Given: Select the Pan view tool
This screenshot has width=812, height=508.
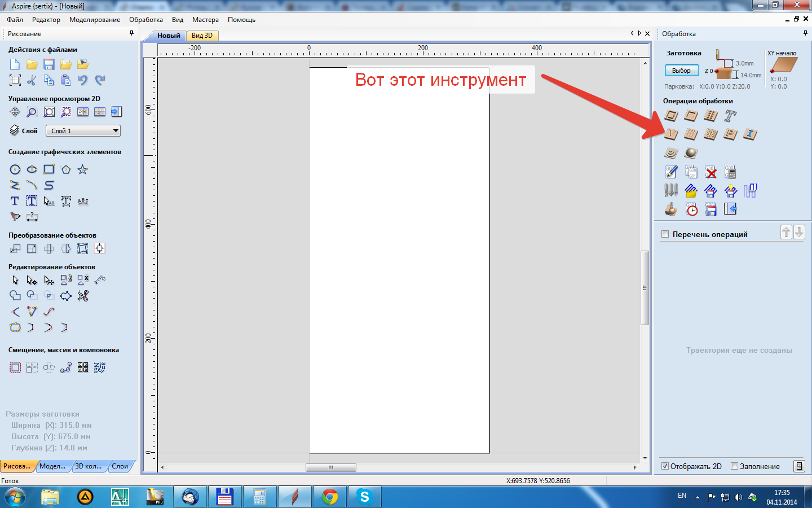Looking at the screenshot, I should pyautogui.click(x=15, y=112).
